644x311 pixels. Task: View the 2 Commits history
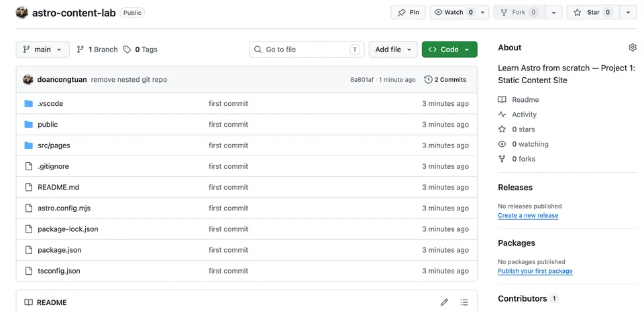click(445, 80)
